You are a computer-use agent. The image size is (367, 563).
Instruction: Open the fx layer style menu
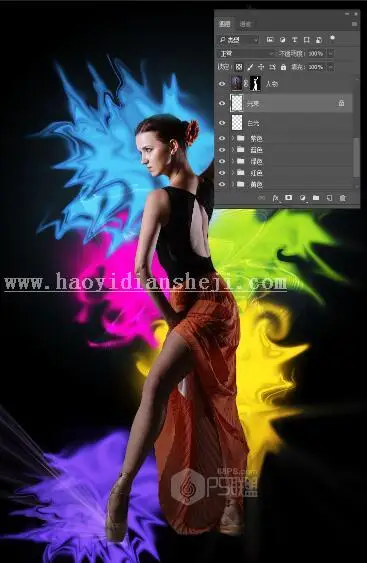tap(275, 198)
